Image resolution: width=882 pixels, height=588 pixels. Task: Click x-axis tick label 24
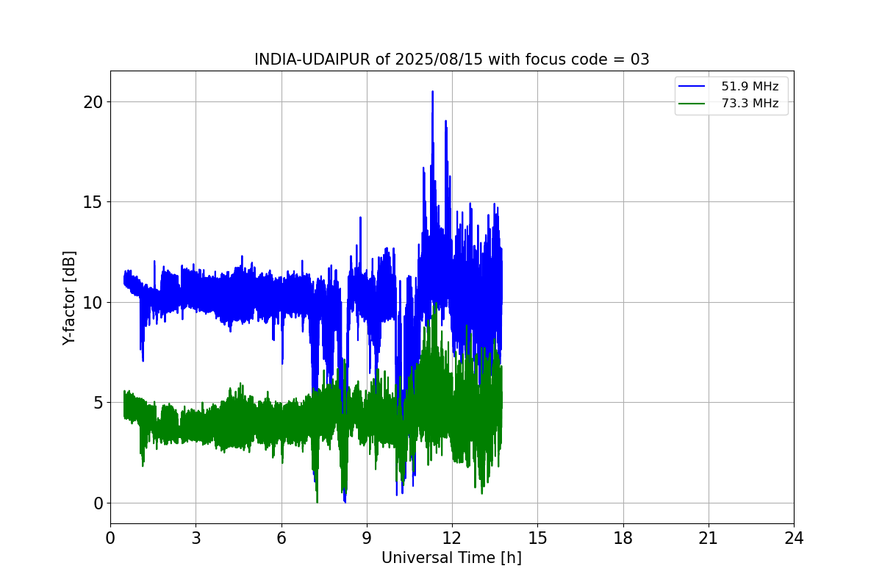pos(794,538)
